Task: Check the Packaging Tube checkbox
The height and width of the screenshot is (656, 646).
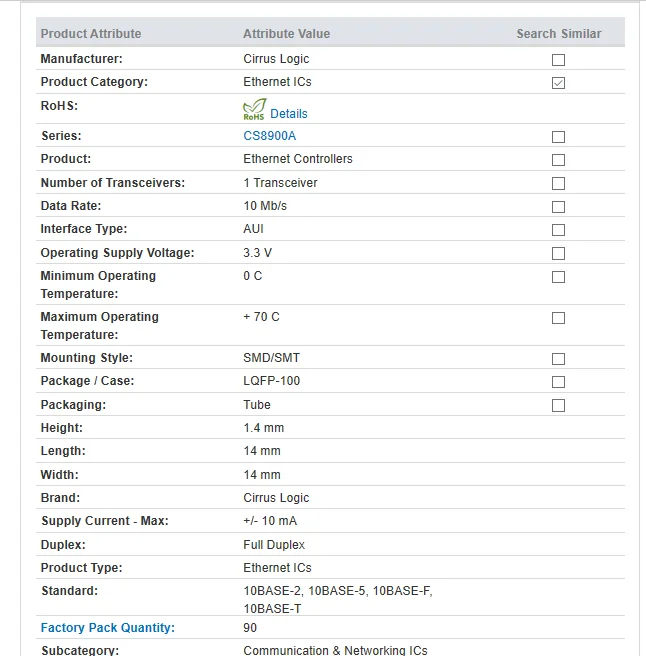Action: click(558, 405)
